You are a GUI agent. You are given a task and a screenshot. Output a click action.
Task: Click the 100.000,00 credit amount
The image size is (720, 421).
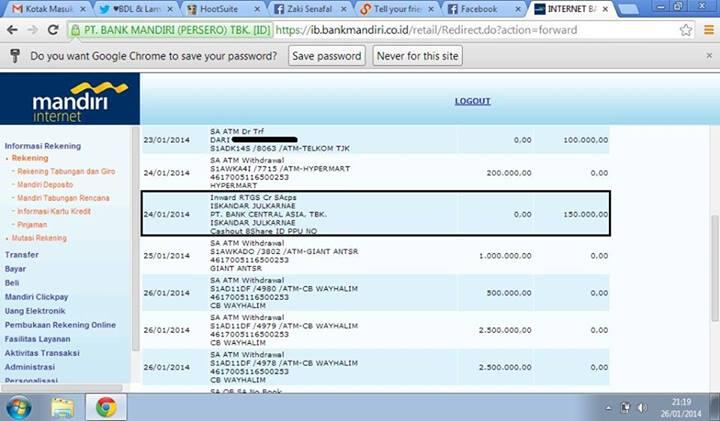(585, 140)
